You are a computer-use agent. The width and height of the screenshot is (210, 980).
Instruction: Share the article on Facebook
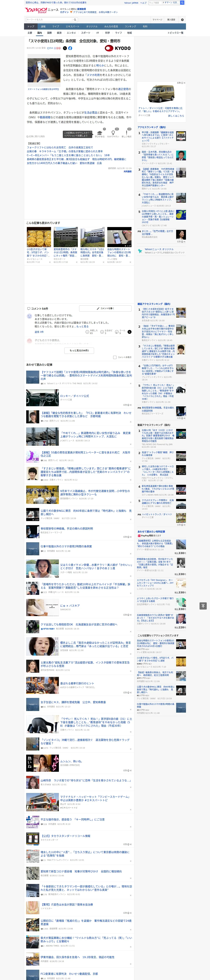pos(70,48)
